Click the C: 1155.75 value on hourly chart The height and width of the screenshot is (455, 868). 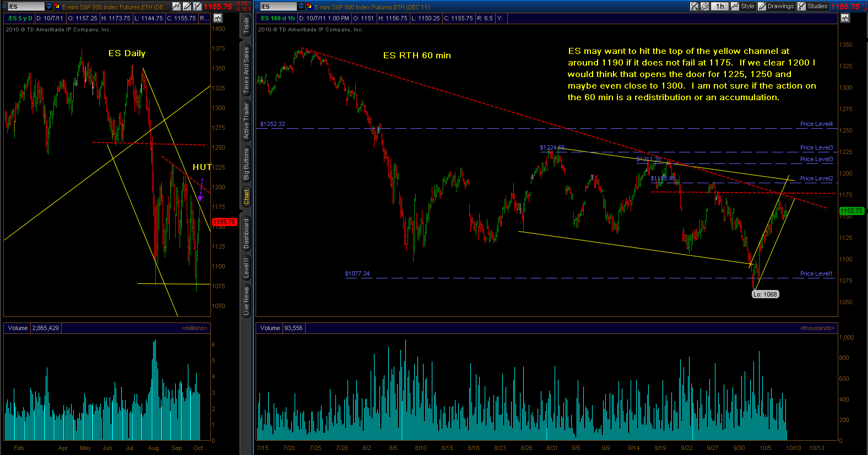458,18
